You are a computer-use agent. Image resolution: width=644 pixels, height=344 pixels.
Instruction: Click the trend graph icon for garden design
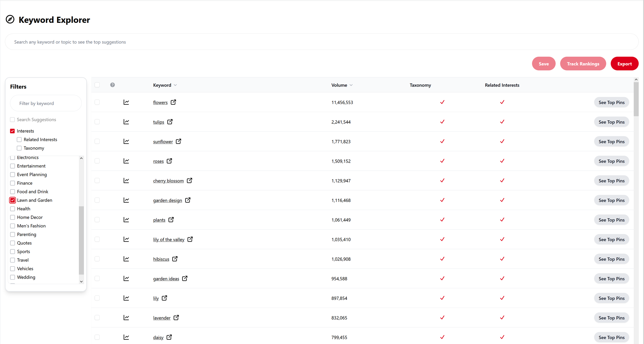(x=126, y=200)
